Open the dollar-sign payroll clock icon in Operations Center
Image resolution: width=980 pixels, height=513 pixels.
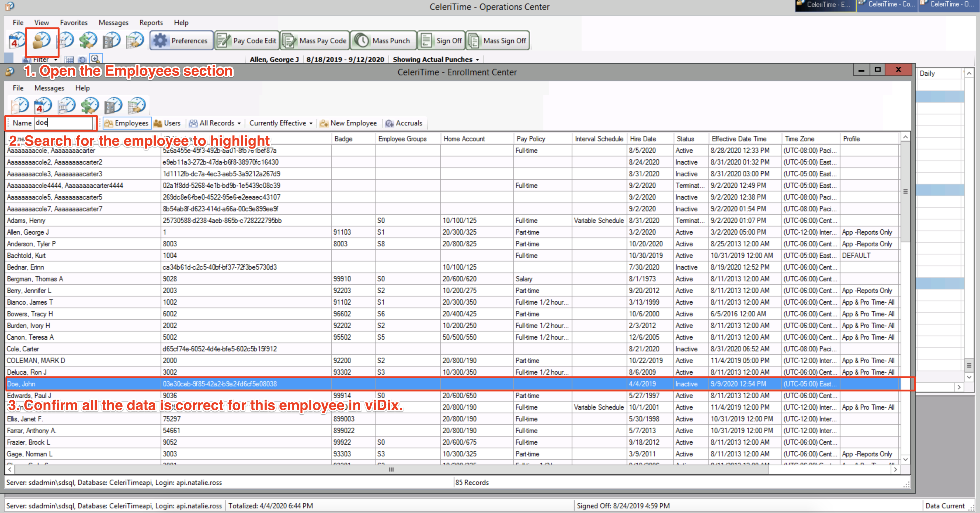pos(88,40)
